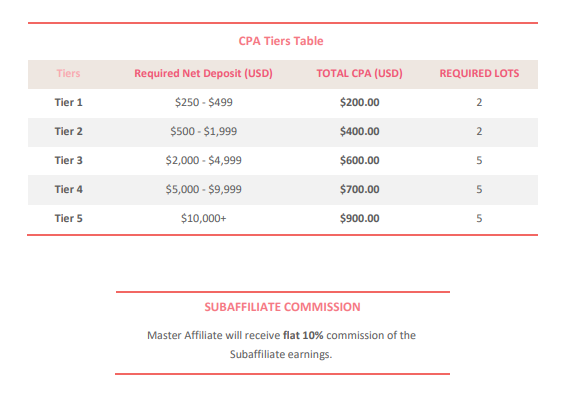The width and height of the screenshot is (567, 404).
Task: Select the SUBAFFILIATE COMMISSION heading
Action: pyautogui.click(x=282, y=307)
